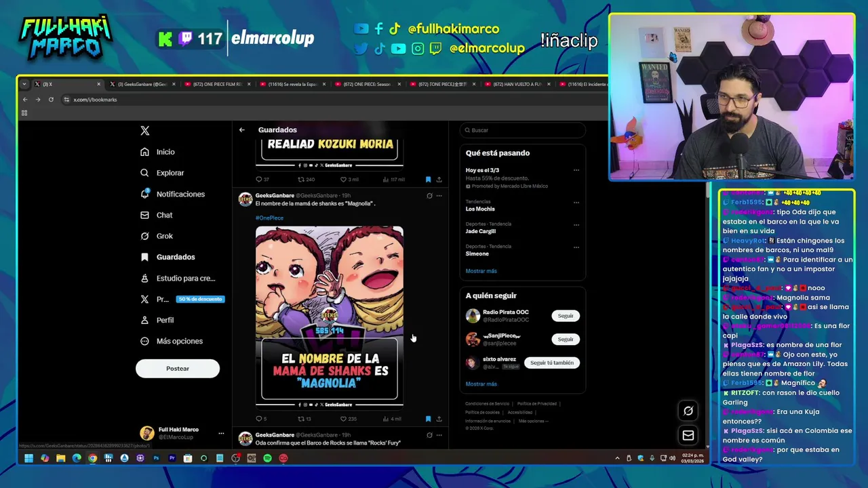Click the #OnePiece hashtag link
This screenshot has width=868, height=488.
click(269, 218)
